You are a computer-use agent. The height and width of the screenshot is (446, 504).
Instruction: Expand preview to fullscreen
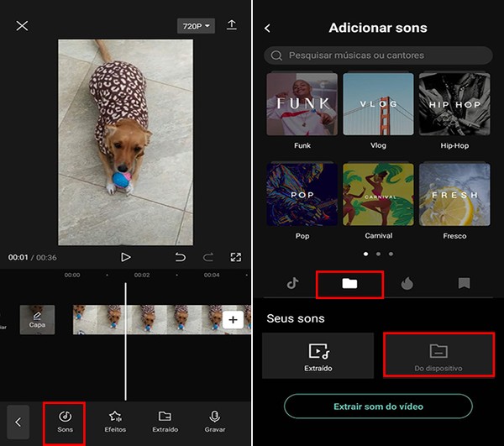coord(235,257)
